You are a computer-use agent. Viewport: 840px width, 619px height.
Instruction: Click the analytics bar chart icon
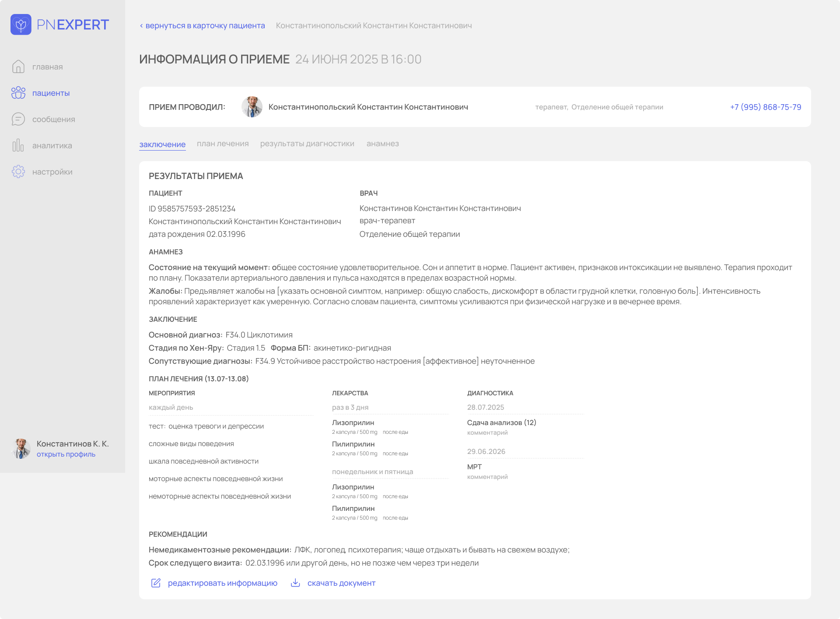pos(18,145)
